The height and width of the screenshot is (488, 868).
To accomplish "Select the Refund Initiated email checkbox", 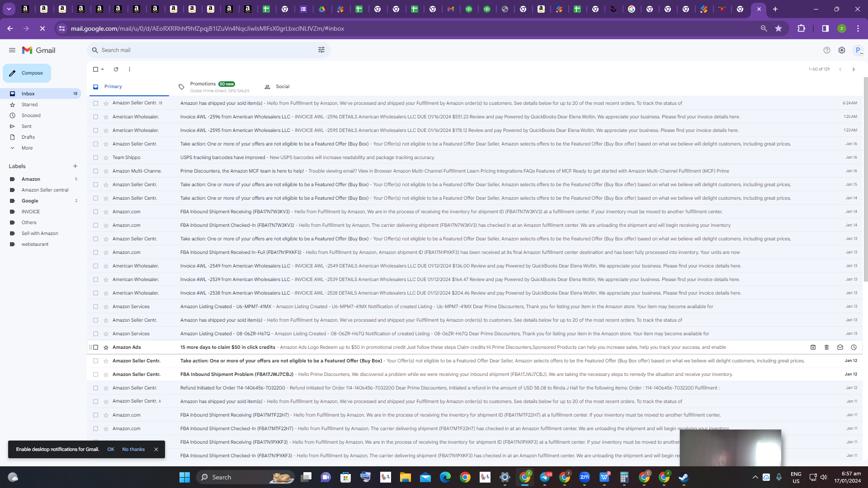I will tap(95, 388).
